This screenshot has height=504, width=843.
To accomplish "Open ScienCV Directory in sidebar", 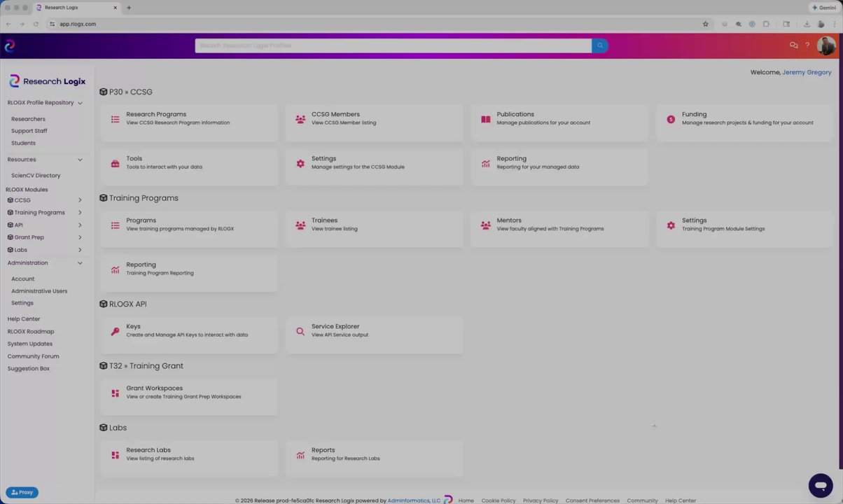I will [36, 176].
